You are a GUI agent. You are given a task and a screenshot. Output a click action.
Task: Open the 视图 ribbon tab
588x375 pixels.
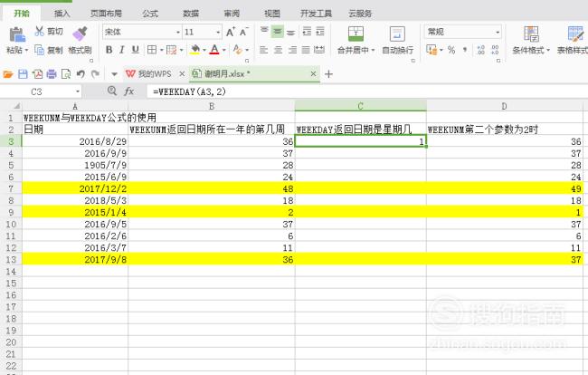click(x=272, y=14)
